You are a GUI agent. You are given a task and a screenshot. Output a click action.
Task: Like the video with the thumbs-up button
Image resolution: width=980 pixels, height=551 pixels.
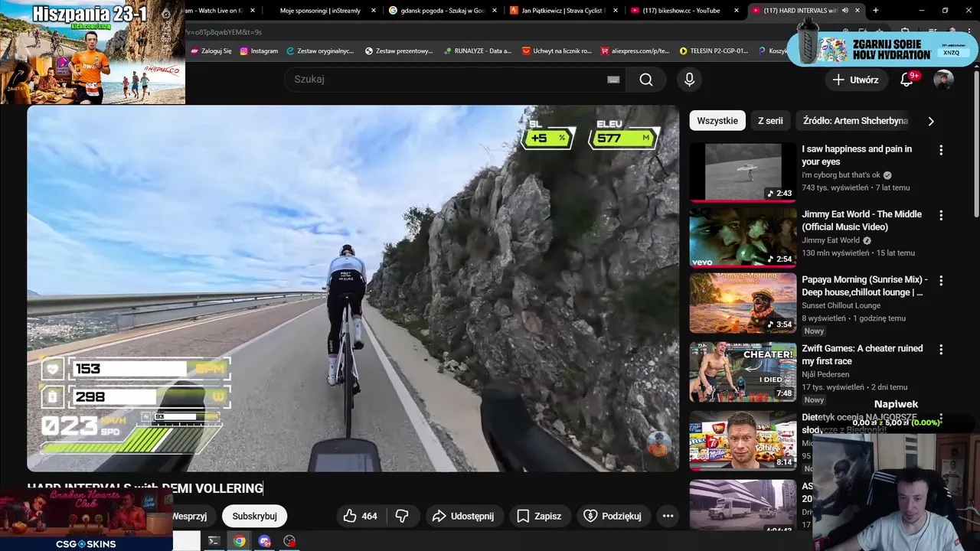click(x=361, y=516)
